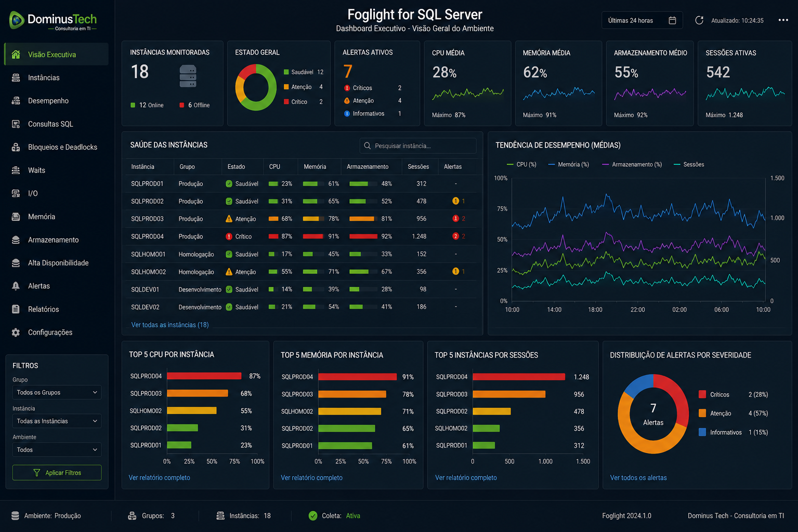Toggle the Memória (%) series in the trend legend
798x532 pixels.
[x=568, y=165]
